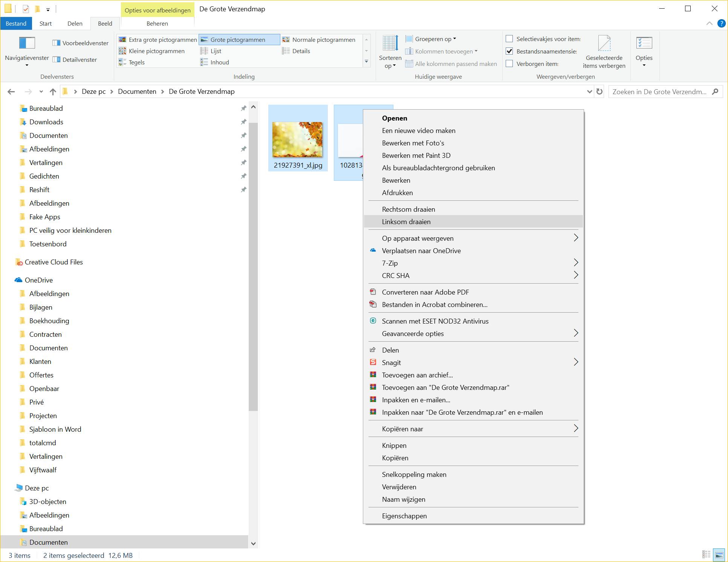
Task: Click the help question mark icon
Action: [721, 23]
